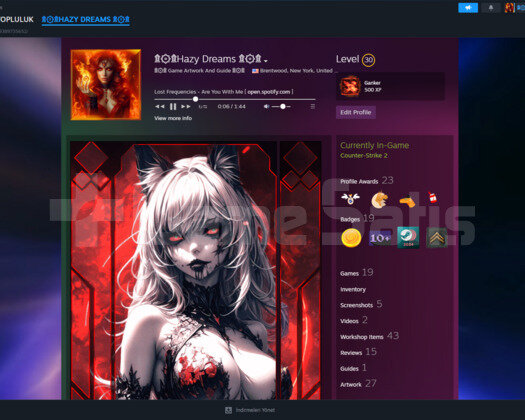
Task: Skip to next track in player
Action: point(186,107)
